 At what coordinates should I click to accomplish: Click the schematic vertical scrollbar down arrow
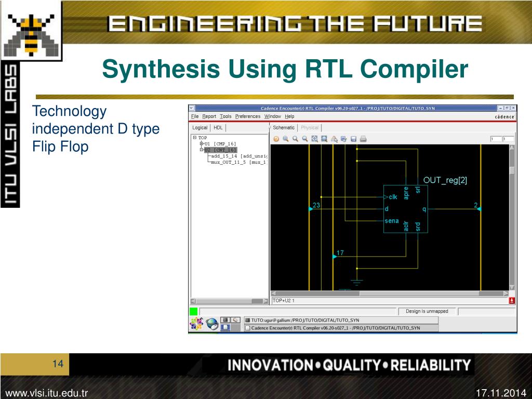click(512, 287)
